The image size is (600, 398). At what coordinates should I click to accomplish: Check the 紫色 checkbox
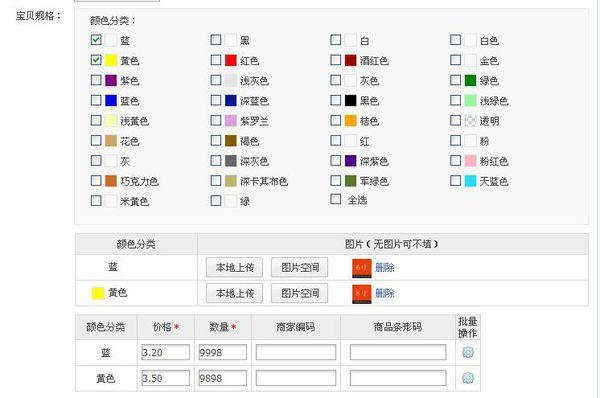[96, 80]
